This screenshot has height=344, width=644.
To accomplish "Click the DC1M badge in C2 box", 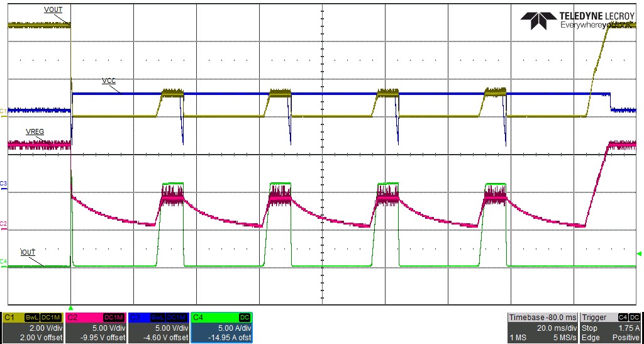I will click(113, 318).
